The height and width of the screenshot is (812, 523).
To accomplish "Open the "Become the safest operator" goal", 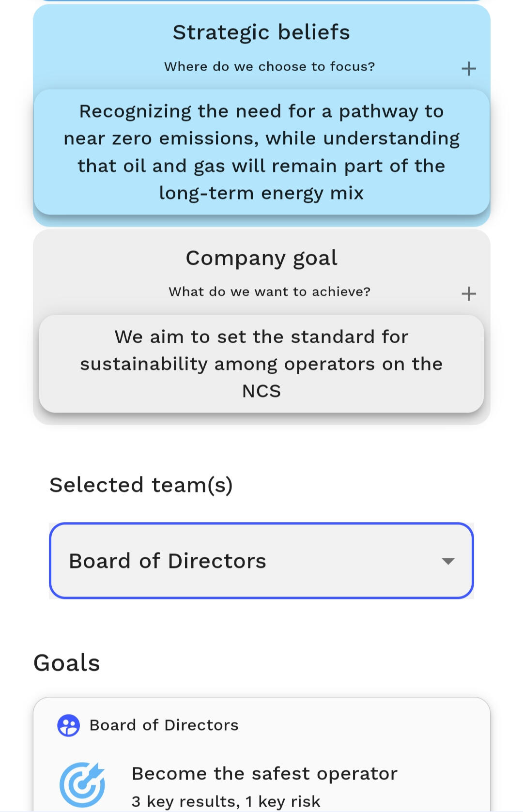I will [x=264, y=774].
